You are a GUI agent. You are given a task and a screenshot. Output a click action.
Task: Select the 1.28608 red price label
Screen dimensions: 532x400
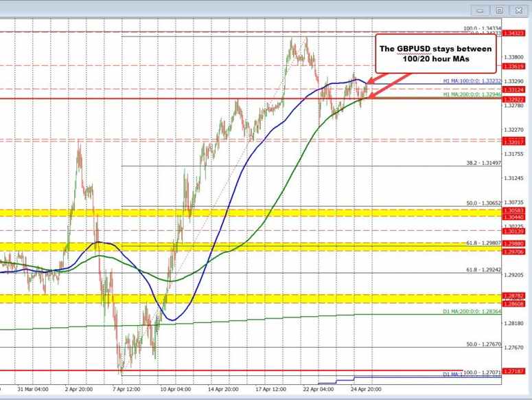coord(513,304)
